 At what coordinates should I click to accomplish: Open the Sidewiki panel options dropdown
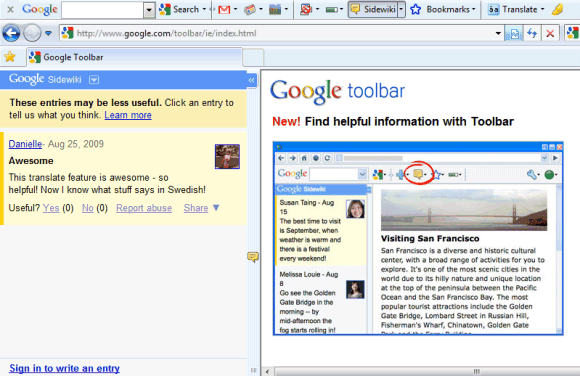point(94,80)
